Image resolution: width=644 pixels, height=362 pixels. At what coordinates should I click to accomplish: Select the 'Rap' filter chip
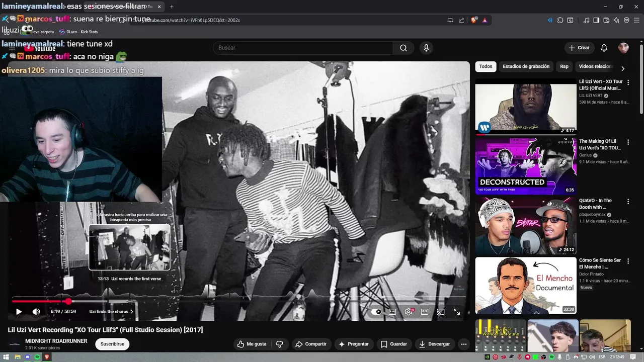565,66
